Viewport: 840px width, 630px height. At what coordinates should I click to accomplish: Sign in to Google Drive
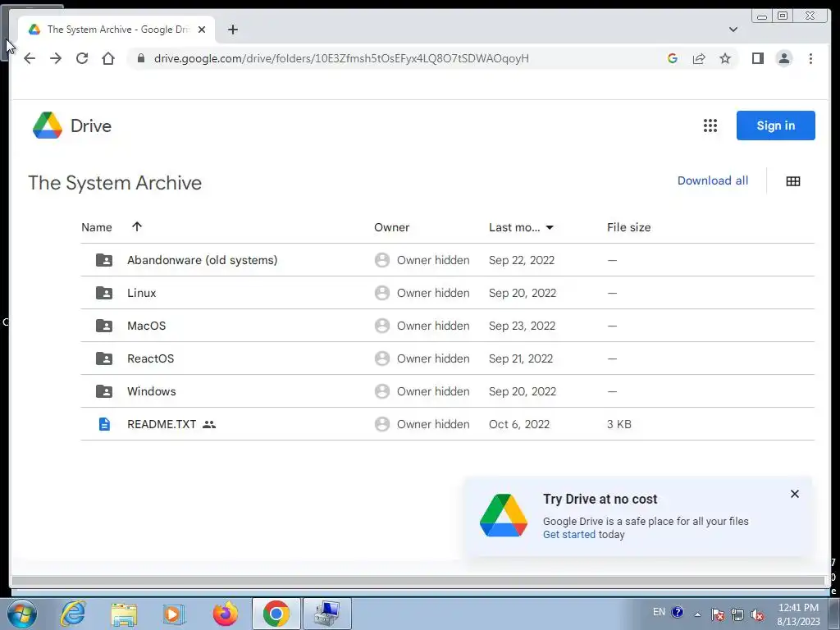click(x=775, y=126)
